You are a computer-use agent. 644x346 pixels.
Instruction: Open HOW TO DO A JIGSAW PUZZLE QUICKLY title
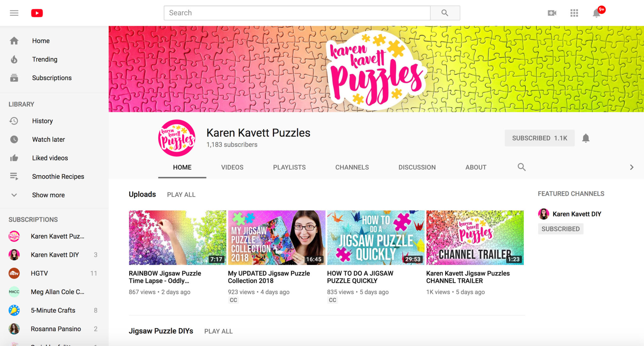point(360,277)
